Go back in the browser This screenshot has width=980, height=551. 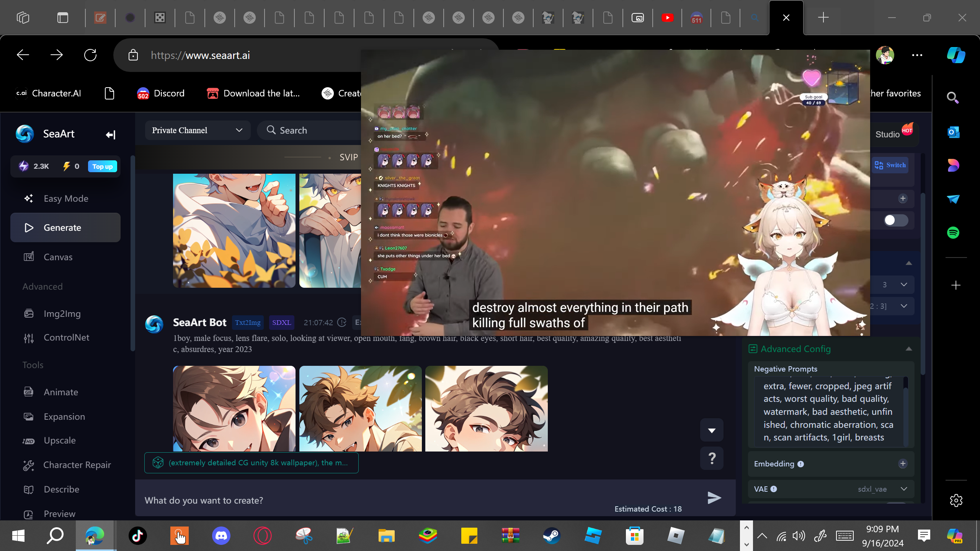23,55
